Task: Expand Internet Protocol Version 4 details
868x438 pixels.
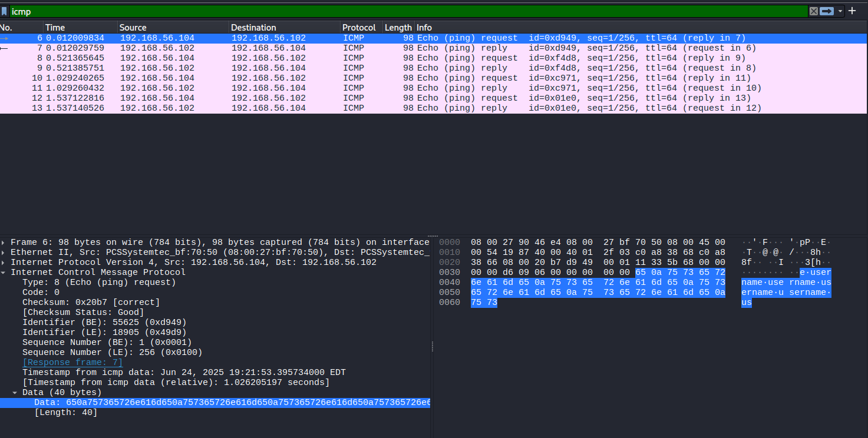Action: pos(5,263)
